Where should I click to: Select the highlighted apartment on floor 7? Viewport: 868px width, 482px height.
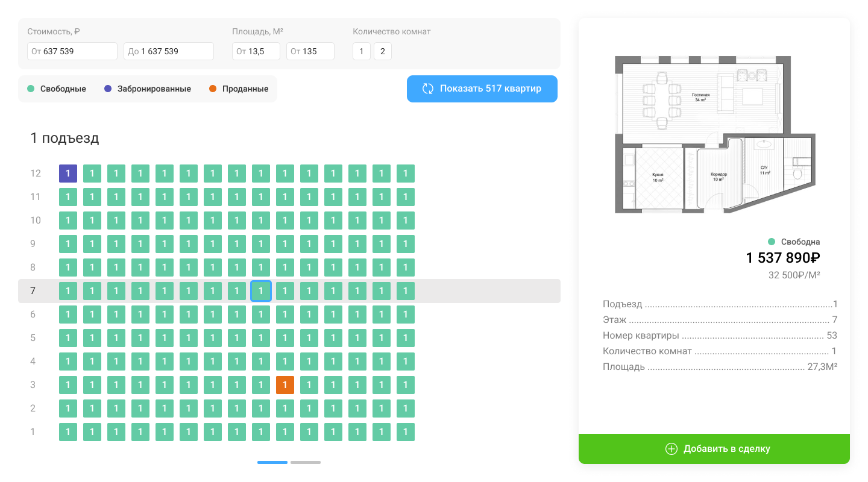(x=261, y=291)
